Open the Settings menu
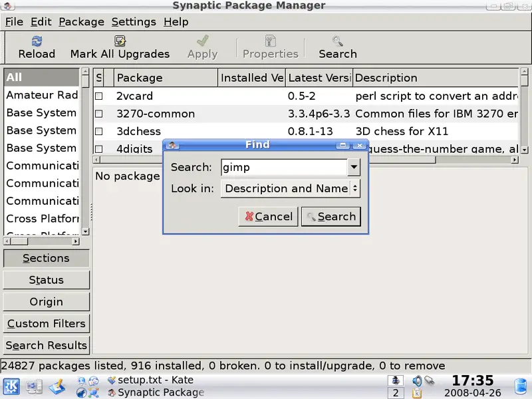This screenshot has height=399, width=532. [x=134, y=22]
